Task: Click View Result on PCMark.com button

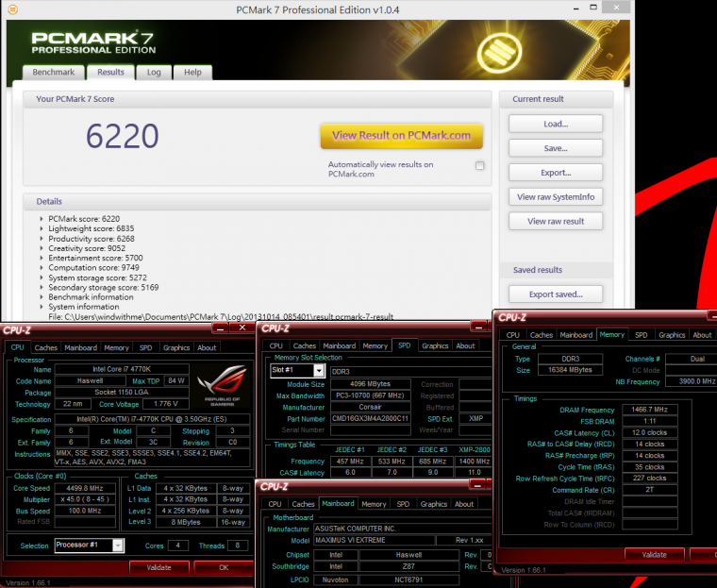Action: coord(402,136)
